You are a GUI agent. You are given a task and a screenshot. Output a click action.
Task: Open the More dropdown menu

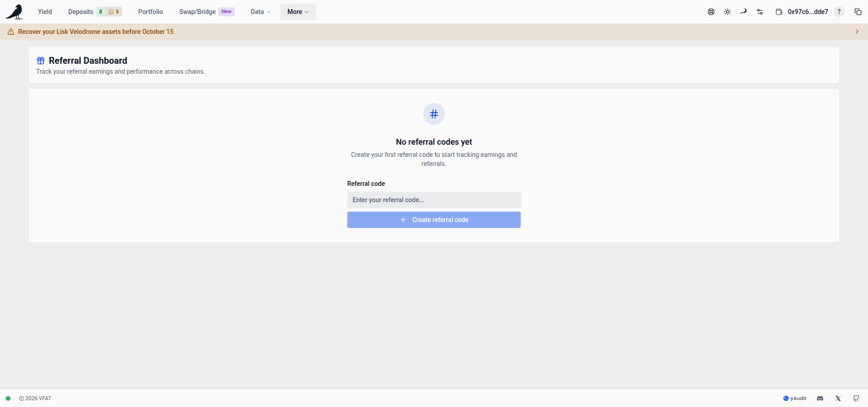298,12
